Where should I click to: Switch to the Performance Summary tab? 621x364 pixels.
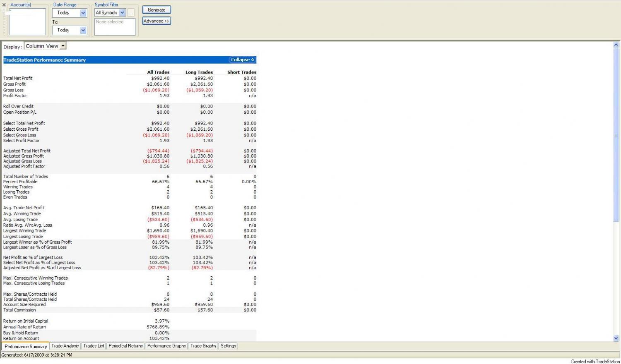pos(26,347)
